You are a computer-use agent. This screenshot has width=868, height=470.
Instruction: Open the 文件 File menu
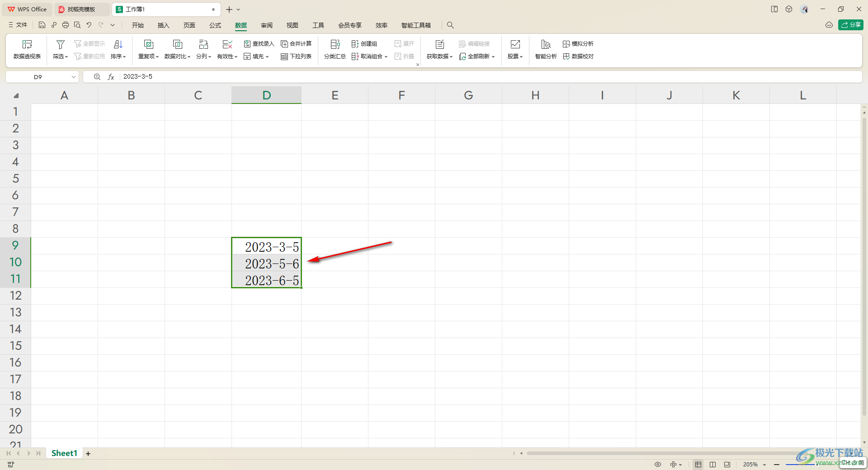coord(18,25)
